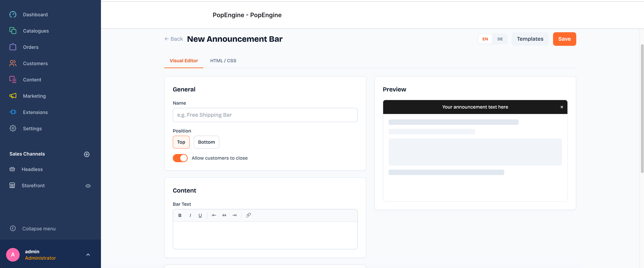The height and width of the screenshot is (268, 644).
Task: Click the Bold formatting icon
Action: point(180,215)
